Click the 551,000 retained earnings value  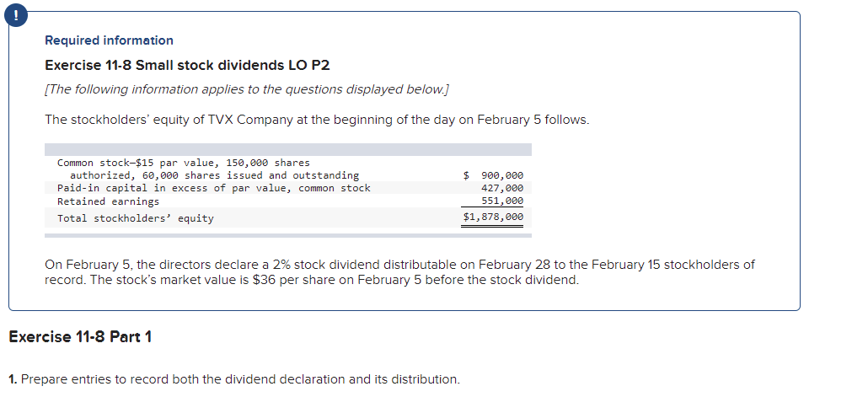click(x=502, y=201)
